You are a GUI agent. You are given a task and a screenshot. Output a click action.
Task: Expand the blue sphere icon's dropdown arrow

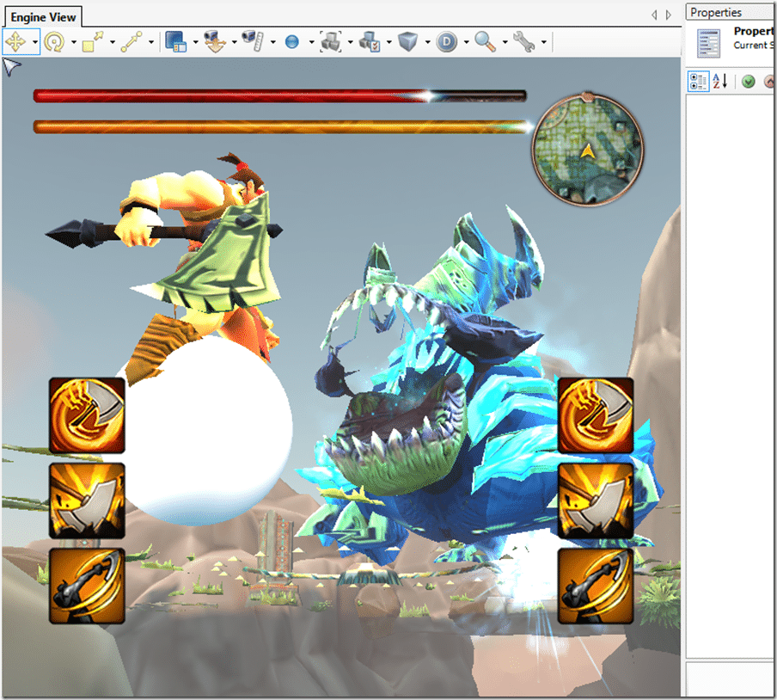[311, 42]
